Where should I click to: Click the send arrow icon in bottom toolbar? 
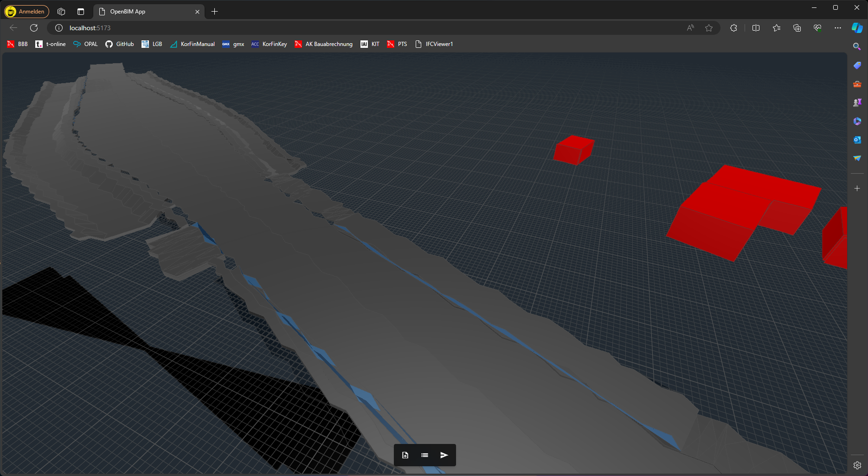click(x=444, y=455)
